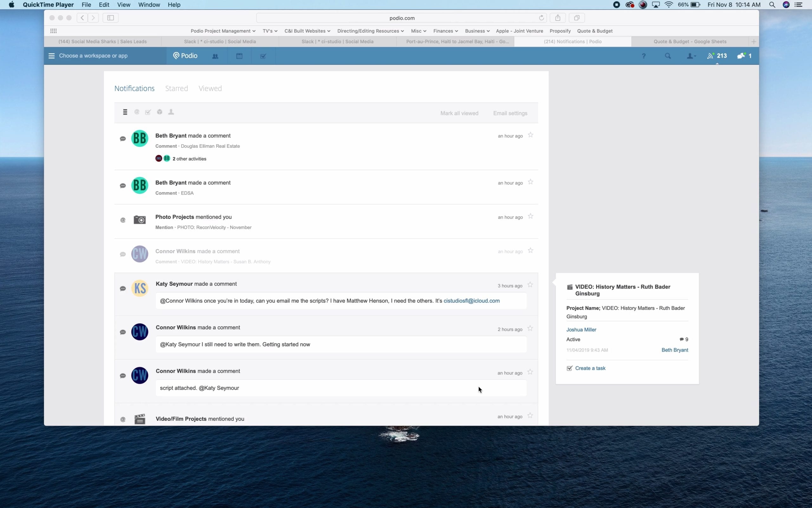
Task: Star the Douglas Elliman Real Estate notification
Action: 530,135
